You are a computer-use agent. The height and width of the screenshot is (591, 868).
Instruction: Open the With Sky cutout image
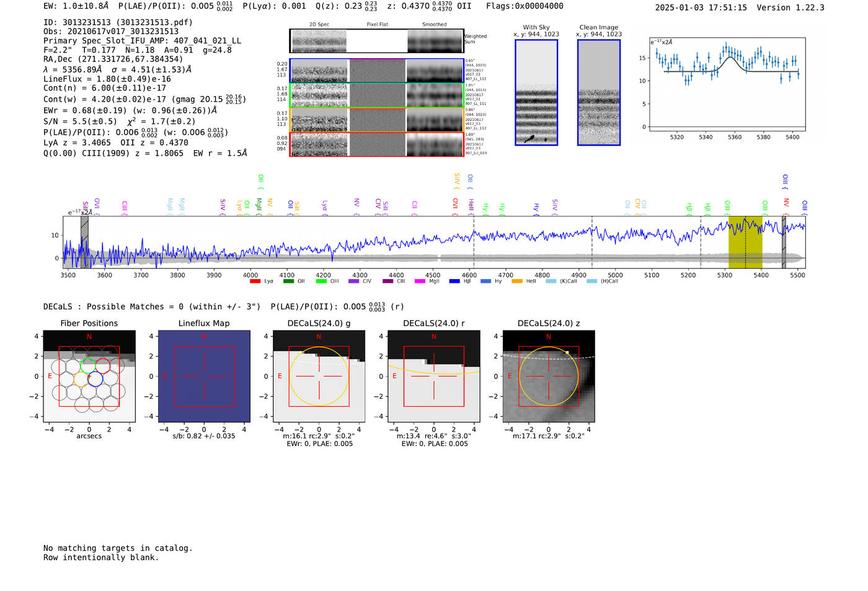pyautogui.click(x=536, y=92)
